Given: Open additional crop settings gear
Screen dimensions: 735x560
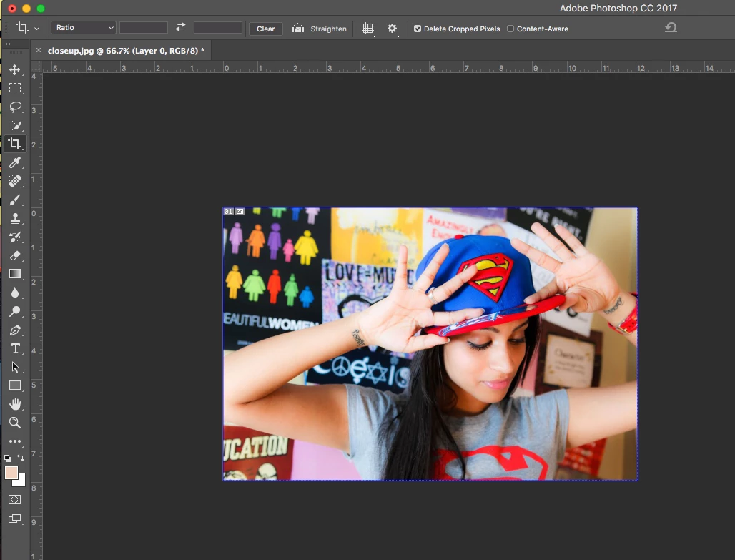Looking at the screenshot, I should [393, 29].
